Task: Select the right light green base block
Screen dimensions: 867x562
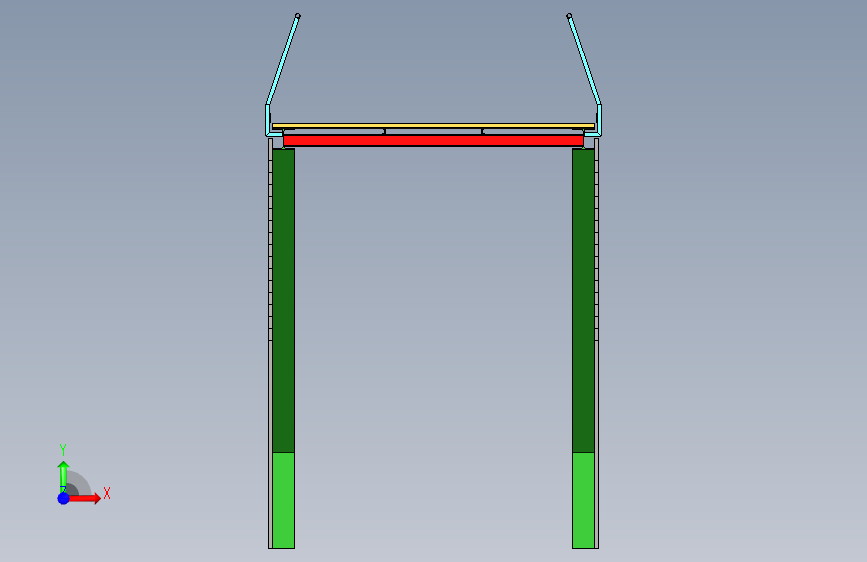Action: 583,501
